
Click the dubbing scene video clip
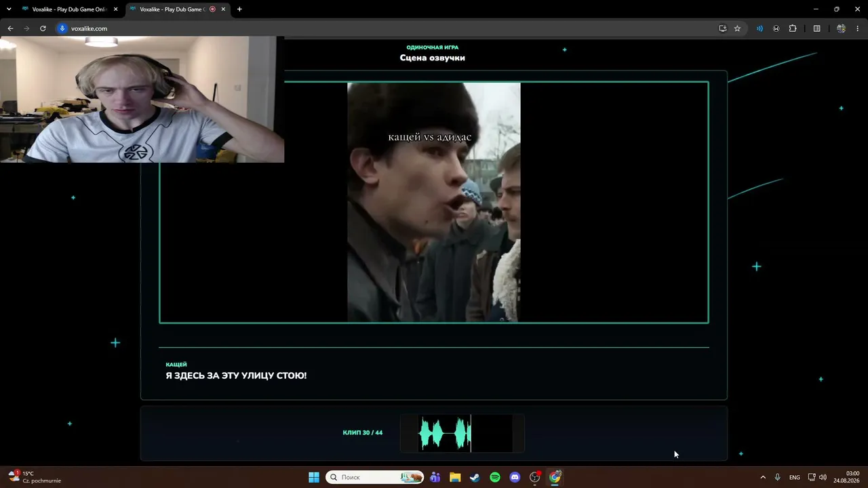(x=434, y=202)
